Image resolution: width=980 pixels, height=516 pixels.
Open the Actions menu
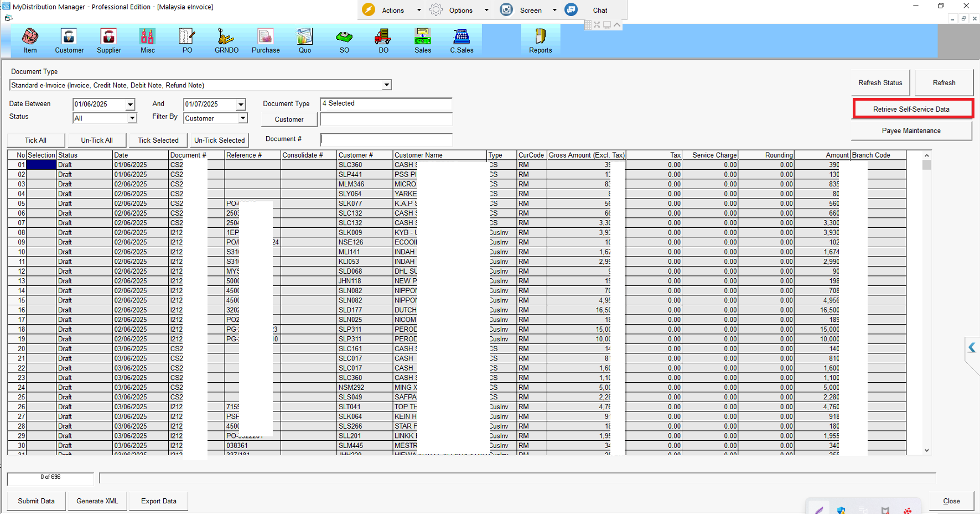click(392, 10)
